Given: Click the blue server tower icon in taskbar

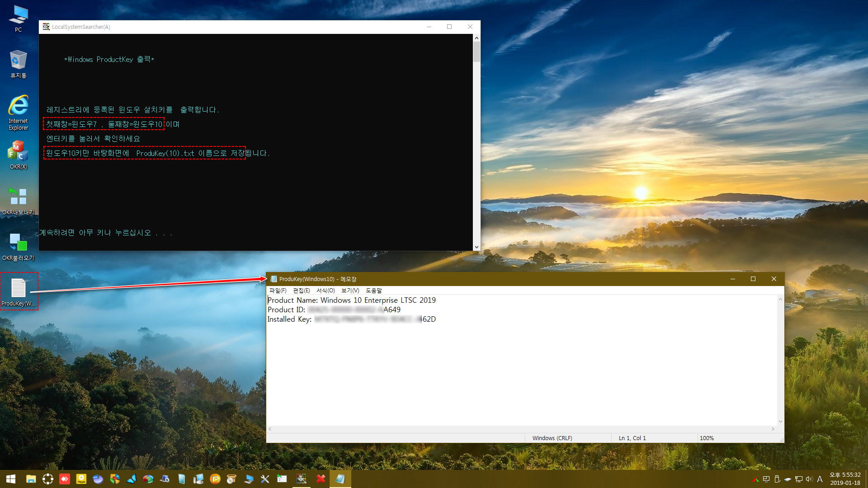Looking at the screenshot, I should click(182, 479).
